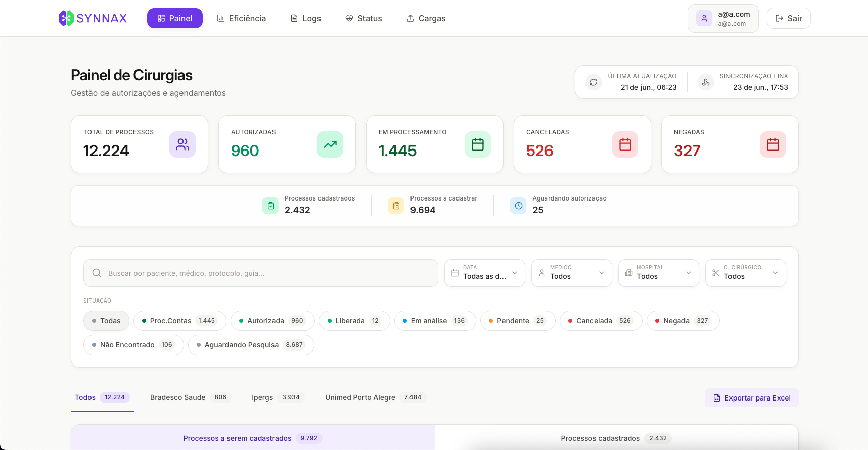
Task: Switch to the Ipergs tab
Action: pyautogui.click(x=278, y=397)
